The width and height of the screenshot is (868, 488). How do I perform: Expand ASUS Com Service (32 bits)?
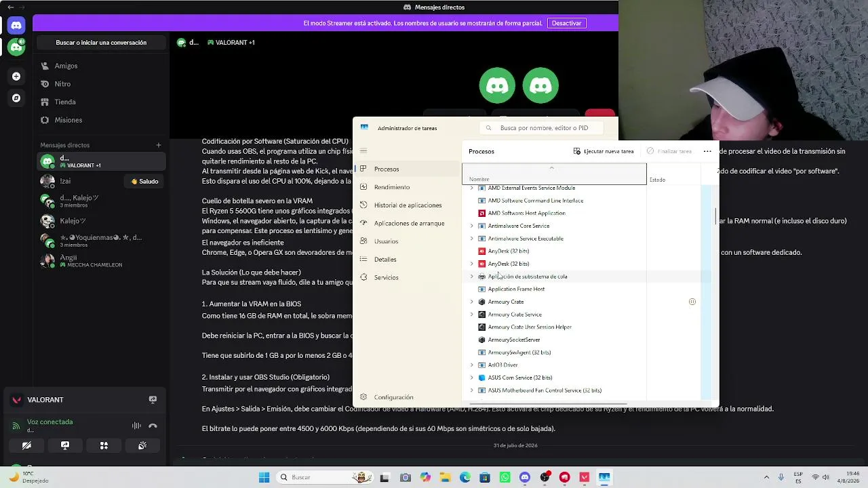pos(472,378)
